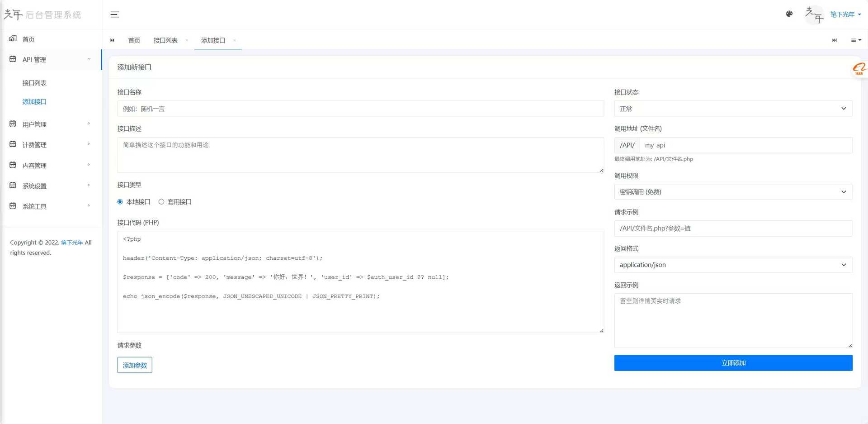
Task: Open the 返回格式 dropdown
Action: (x=733, y=265)
